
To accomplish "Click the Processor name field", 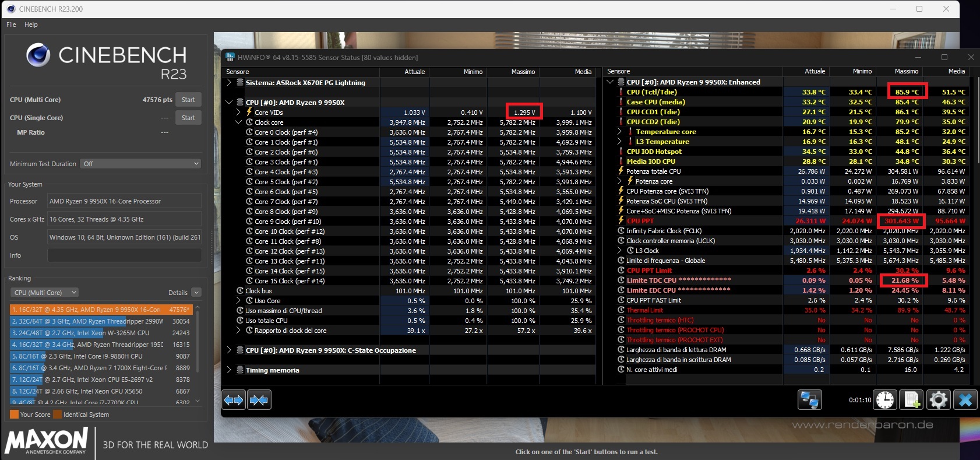I will tap(124, 201).
